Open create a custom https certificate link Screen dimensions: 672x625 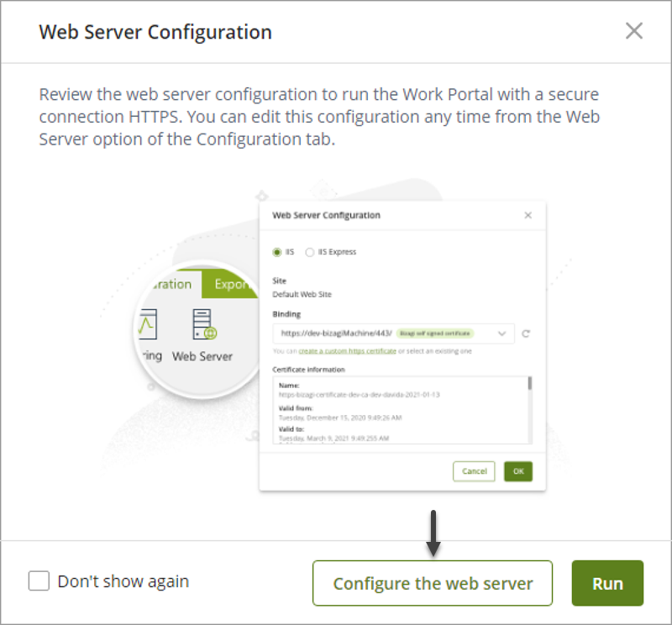(347, 351)
